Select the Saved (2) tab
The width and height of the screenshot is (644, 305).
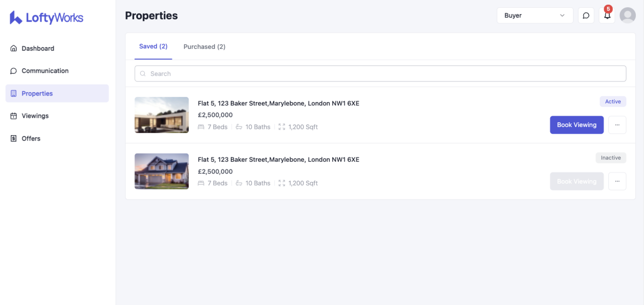(x=153, y=46)
